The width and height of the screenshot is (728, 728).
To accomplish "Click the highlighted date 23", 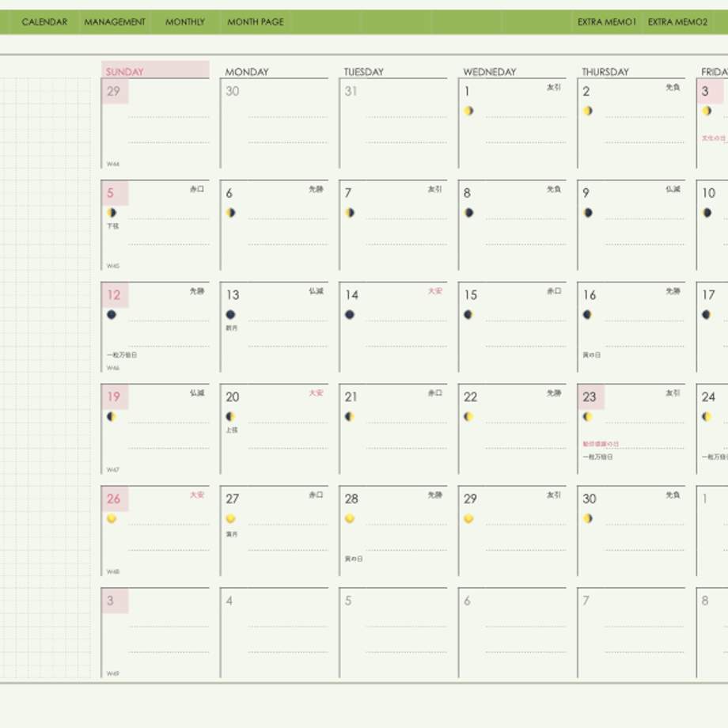I will [x=590, y=397].
